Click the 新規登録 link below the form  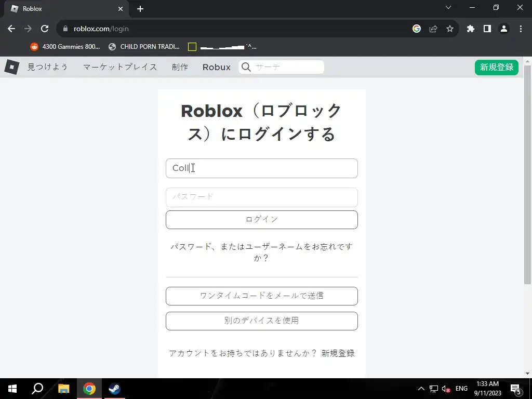[x=338, y=353]
